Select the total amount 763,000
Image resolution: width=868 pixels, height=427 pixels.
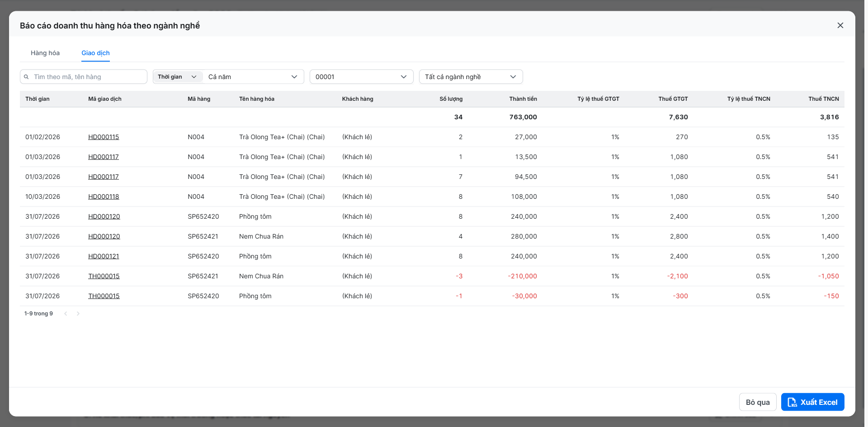pos(523,117)
